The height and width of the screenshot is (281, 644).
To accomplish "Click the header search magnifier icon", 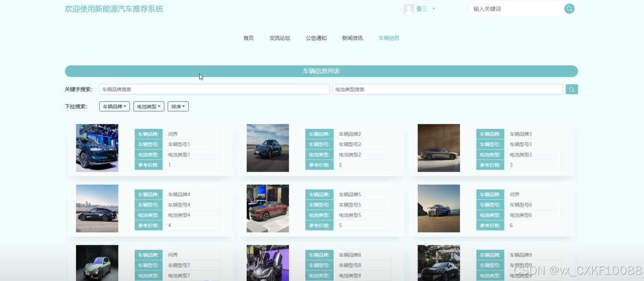I will pos(569,9).
